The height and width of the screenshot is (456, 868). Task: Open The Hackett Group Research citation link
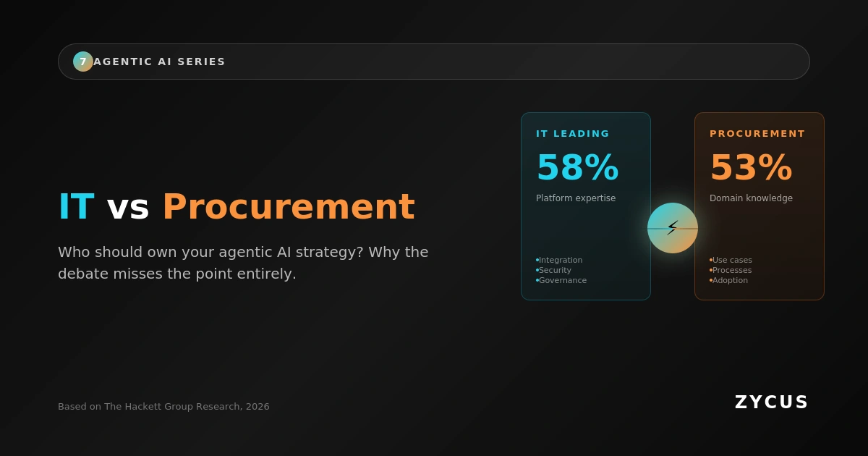163,406
